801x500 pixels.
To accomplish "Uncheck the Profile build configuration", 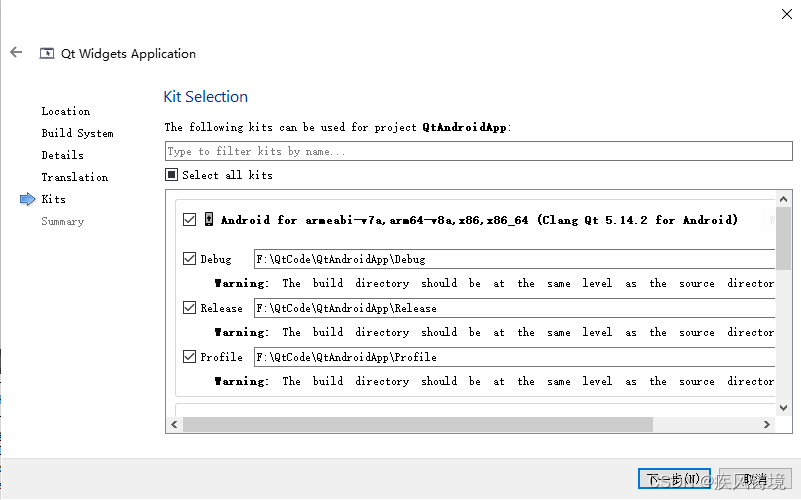I will (190, 356).
